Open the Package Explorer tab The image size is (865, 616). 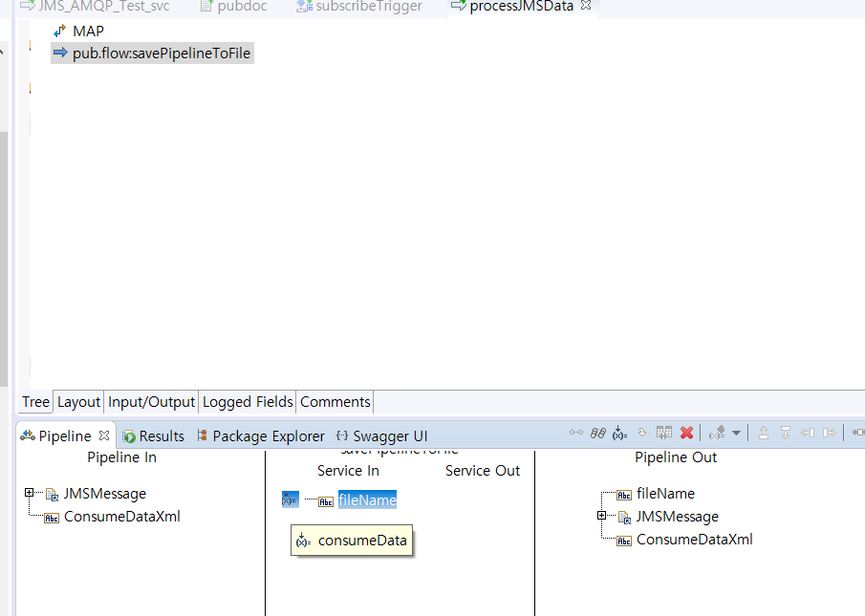point(268,436)
